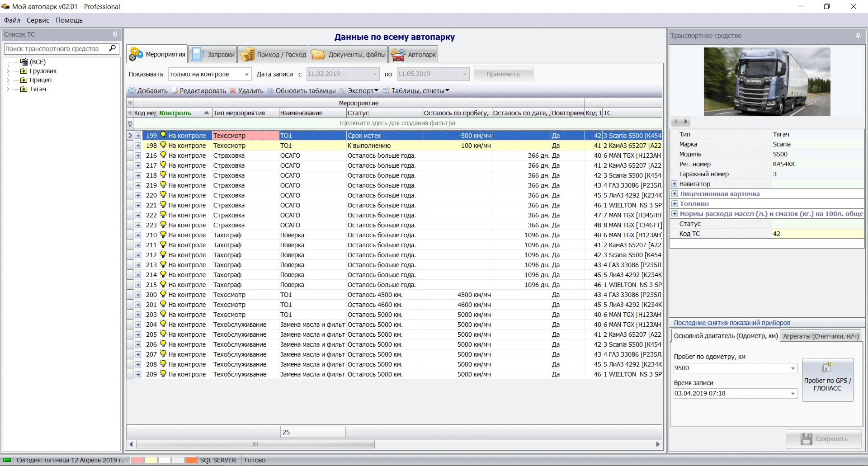This screenshot has width=868, height=466.
Task: Switch to Агрегаты (Счетчики, м/ч) tab
Action: (x=821, y=336)
